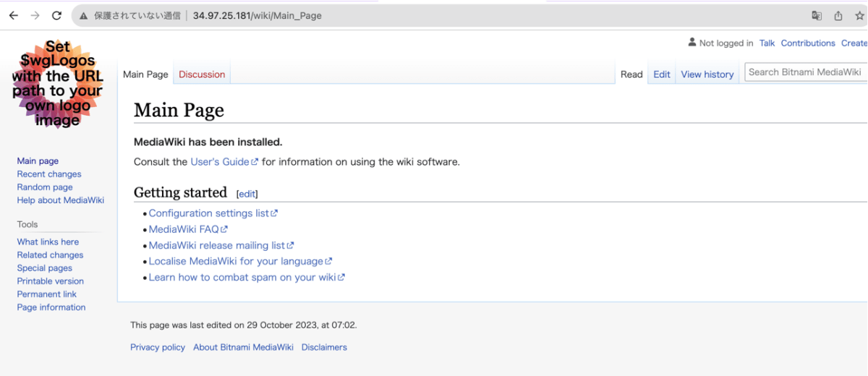Open Page information link
Image resolution: width=868 pixels, height=376 pixels.
click(x=51, y=307)
